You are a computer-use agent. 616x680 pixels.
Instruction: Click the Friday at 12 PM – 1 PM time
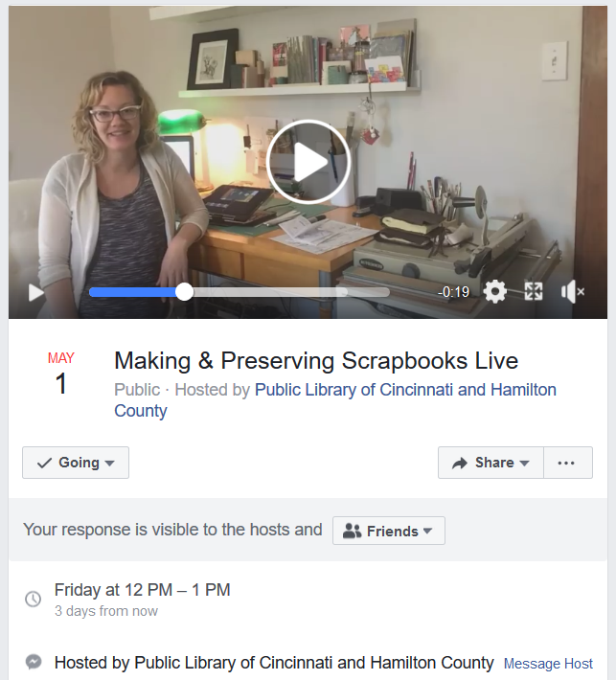coord(143,590)
